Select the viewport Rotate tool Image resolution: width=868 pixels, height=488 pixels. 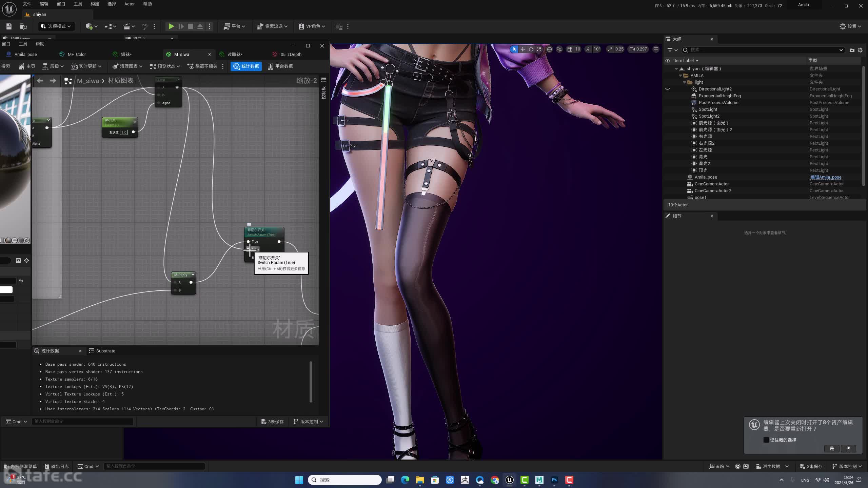point(531,49)
